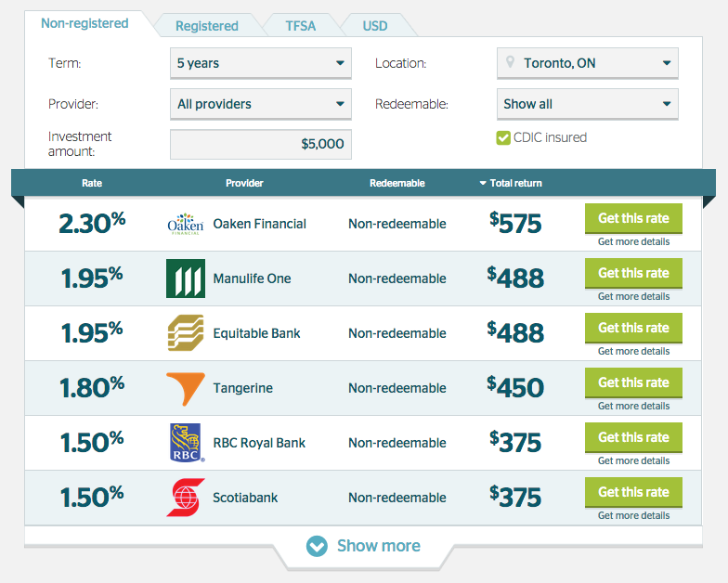Click the Equitable Bank logo

point(186,332)
